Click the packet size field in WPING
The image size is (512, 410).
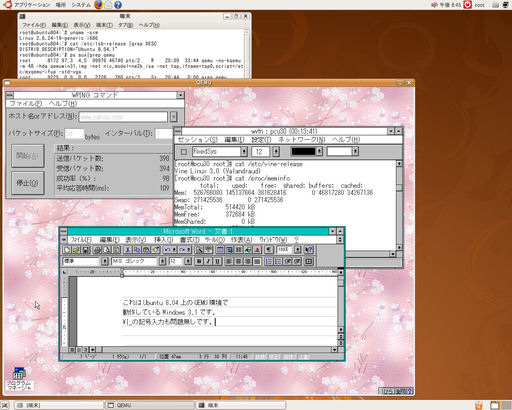point(74,134)
